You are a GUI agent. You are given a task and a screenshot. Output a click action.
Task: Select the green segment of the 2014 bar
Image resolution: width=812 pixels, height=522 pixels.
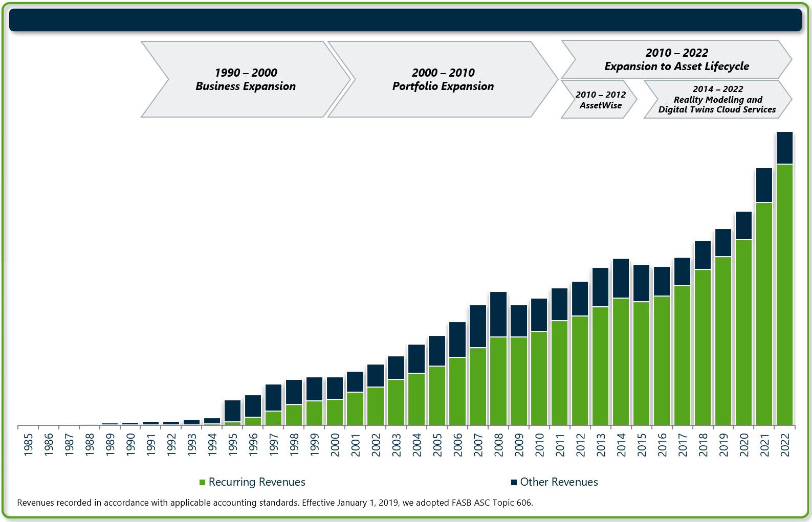pyautogui.click(x=621, y=361)
